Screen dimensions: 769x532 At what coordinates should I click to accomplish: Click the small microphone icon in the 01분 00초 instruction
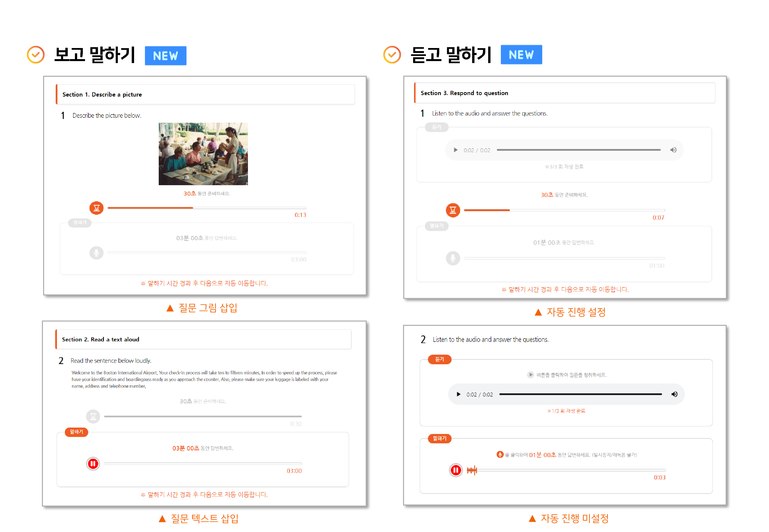coord(500,454)
